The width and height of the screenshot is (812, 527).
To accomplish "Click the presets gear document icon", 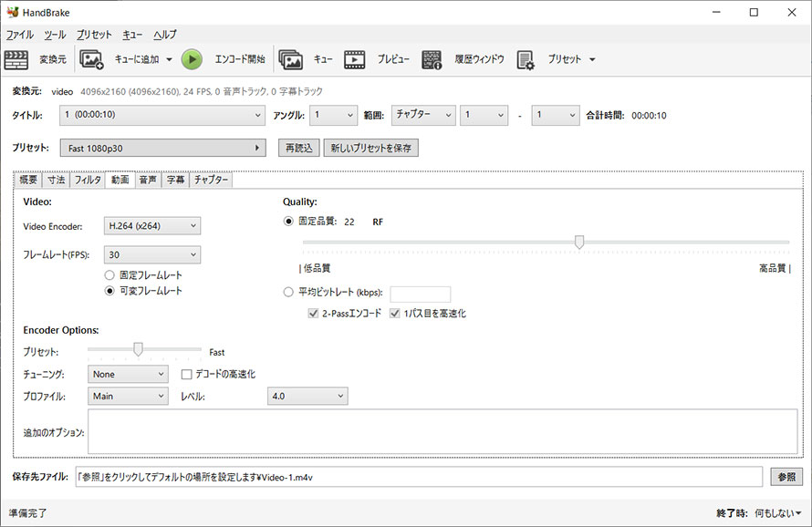I will [526, 60].
